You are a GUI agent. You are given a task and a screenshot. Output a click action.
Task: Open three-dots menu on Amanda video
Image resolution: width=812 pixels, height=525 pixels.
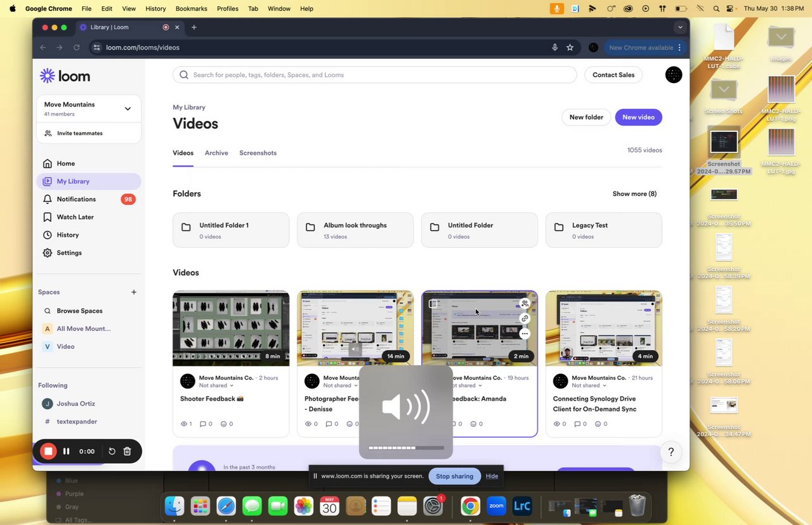525,334
